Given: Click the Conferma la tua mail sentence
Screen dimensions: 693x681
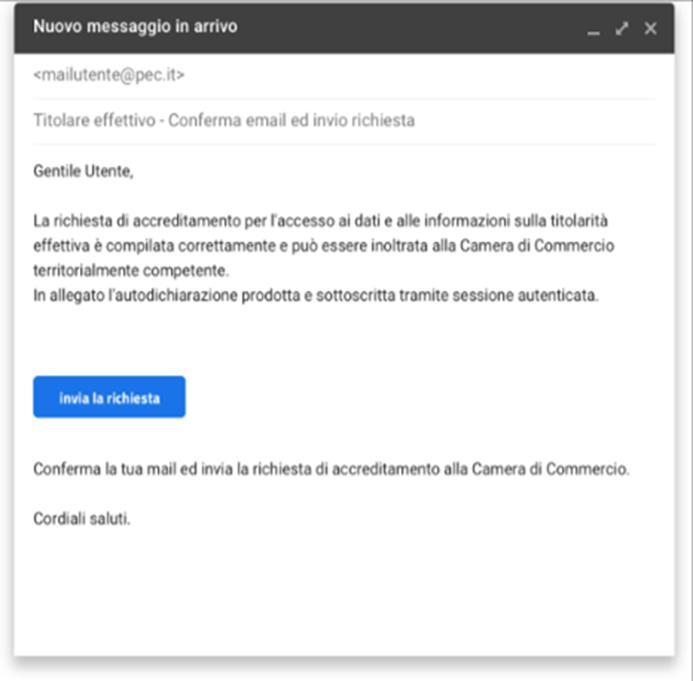Looking at the screenshot, I should coord(331,469).
